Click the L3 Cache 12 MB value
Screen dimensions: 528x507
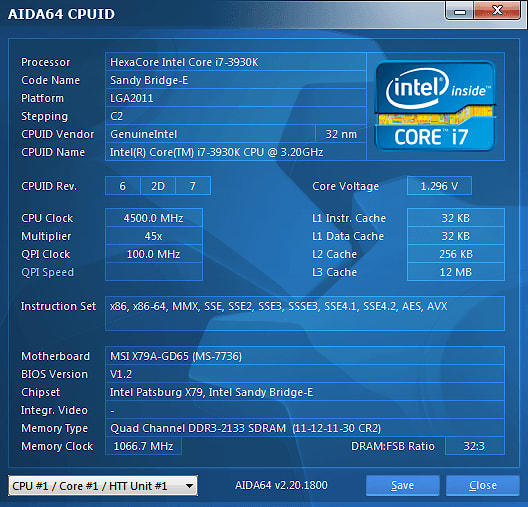[x=456, y=272]
